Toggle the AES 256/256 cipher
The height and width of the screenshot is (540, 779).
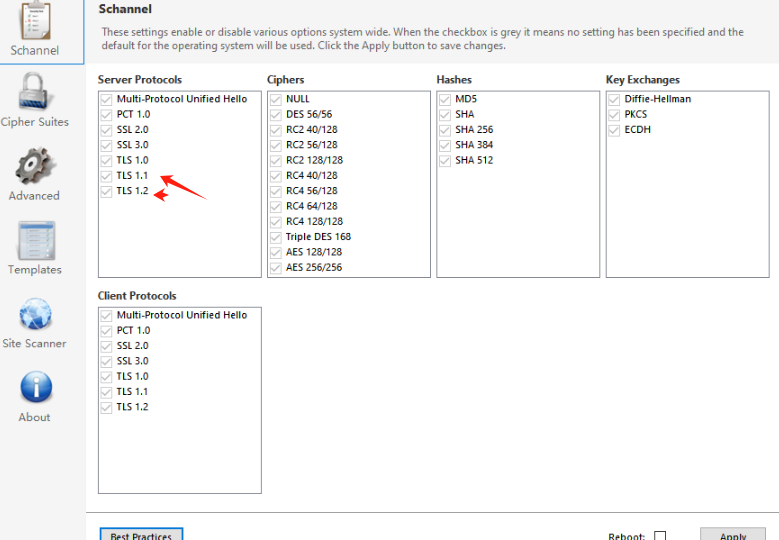click(x=276, y=268)
